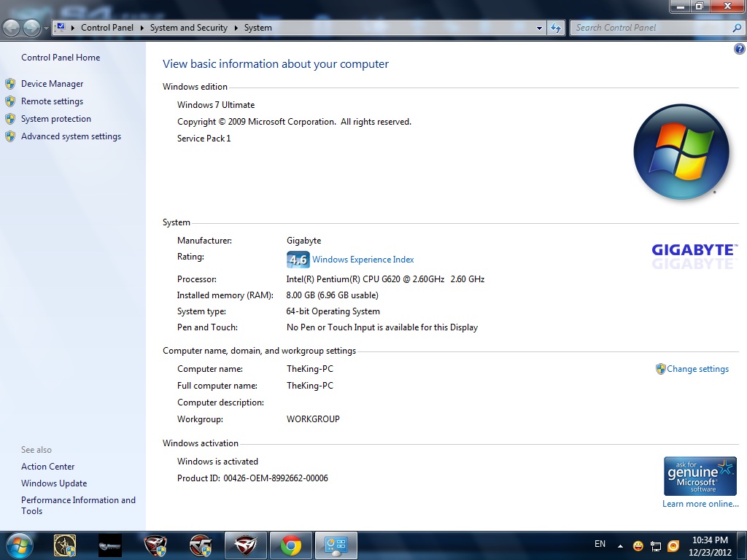Viewport: 747px width, 560px height.
Task: Open Remote settings
Action: tap(52, 101)
